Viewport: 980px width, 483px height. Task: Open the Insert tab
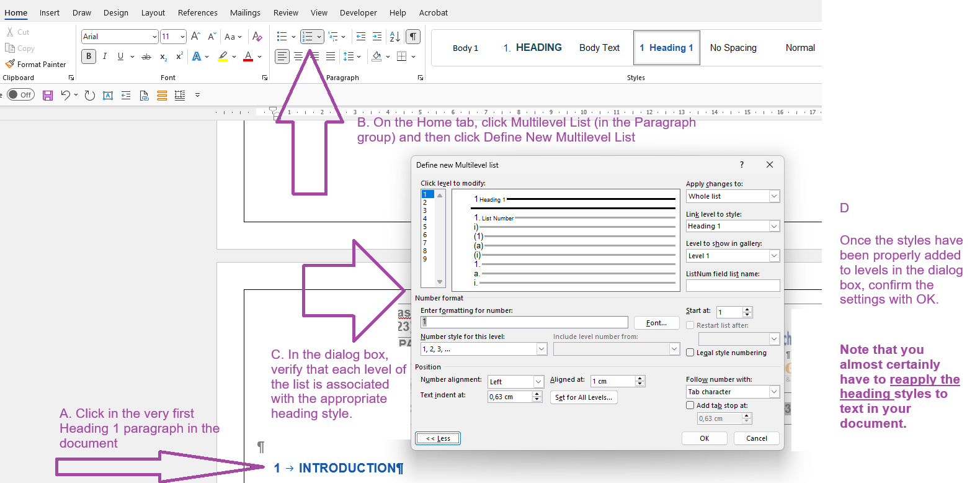[50, 12]
